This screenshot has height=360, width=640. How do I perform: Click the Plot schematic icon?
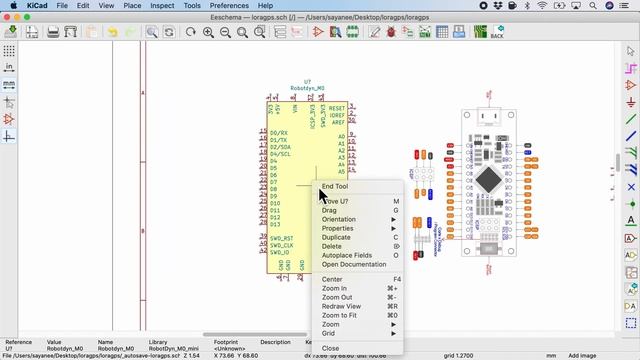71,31
